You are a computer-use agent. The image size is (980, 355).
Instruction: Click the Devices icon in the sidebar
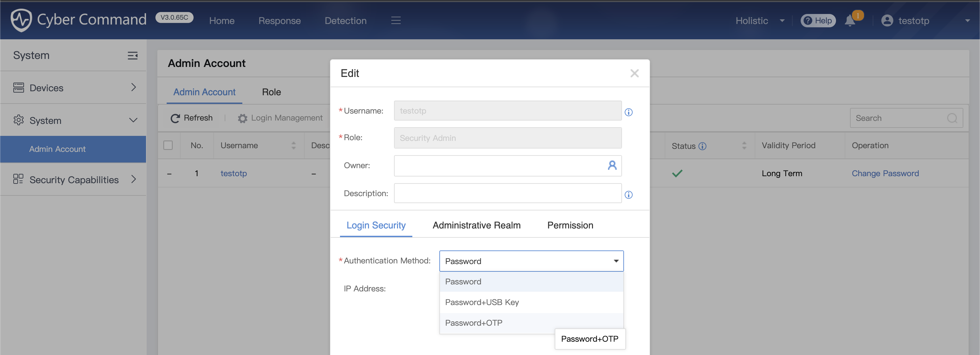click(18, 88)
